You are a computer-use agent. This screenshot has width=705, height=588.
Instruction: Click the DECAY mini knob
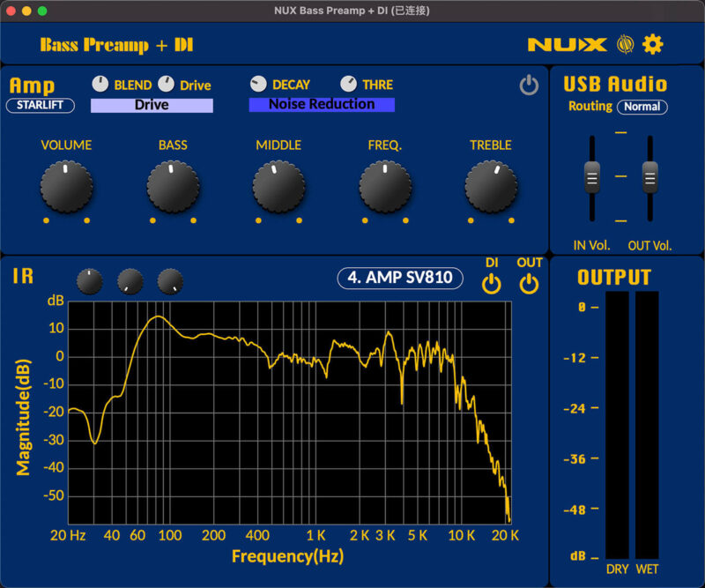pyautogui.click(x=258, y=84)
